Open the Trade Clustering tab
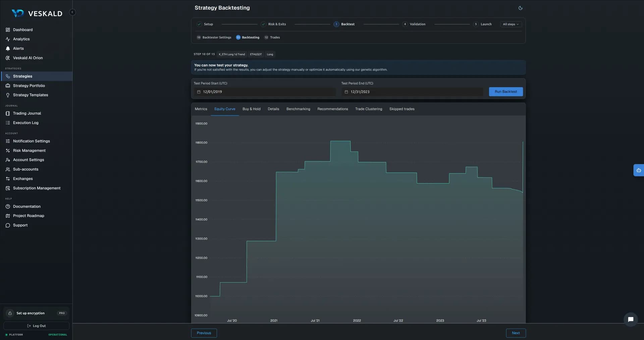The width and height of the screenshot is (644, 340). pyautogui.click(x=369, y=109)
